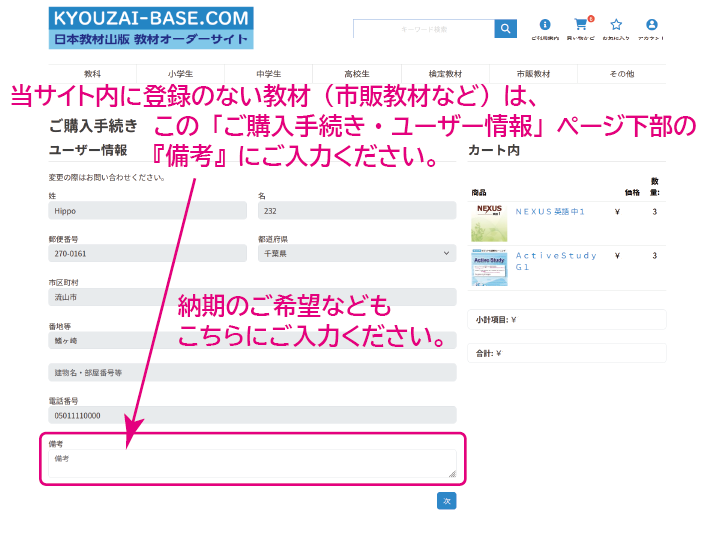This screenshot has height=537, width=706.
Task: Click the KYOUZAI-BASE.COM site logo
Action: 151,28
